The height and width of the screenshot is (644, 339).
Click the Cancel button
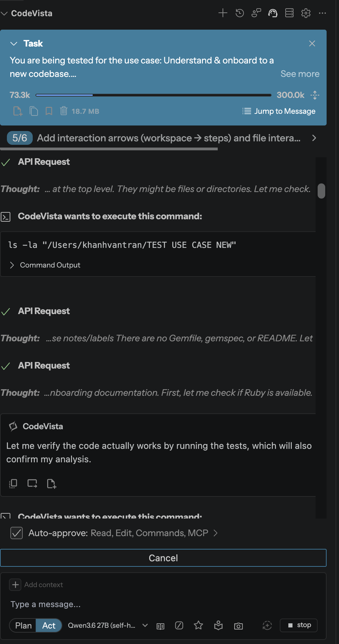pyautogui.click(x=163, y=558)
